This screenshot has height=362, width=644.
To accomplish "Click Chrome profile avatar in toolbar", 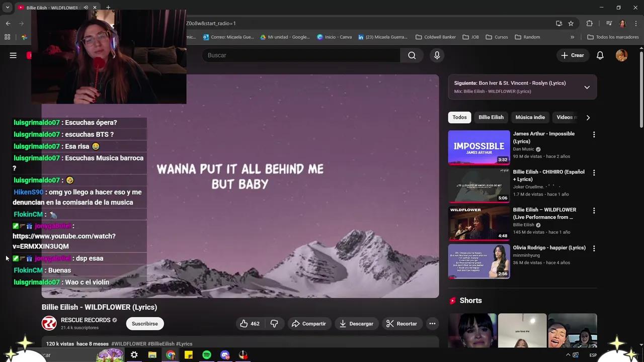I will tap(623, 23).
